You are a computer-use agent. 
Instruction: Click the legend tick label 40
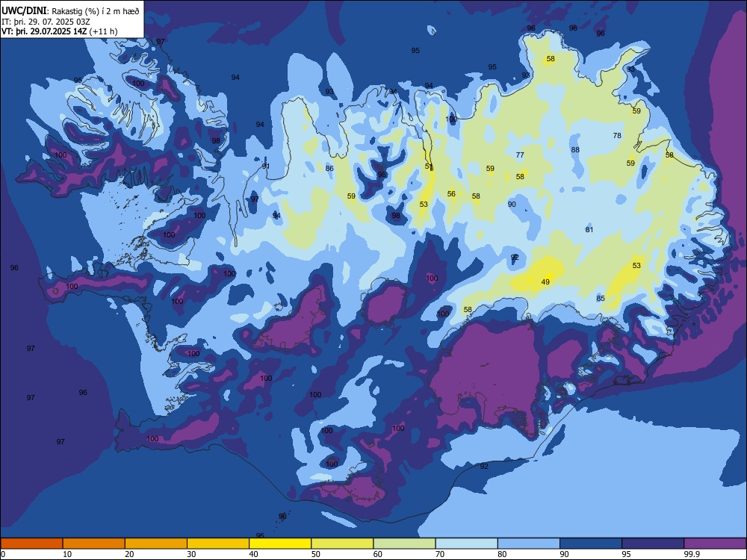pyautogui.click(x=254, y=554)
